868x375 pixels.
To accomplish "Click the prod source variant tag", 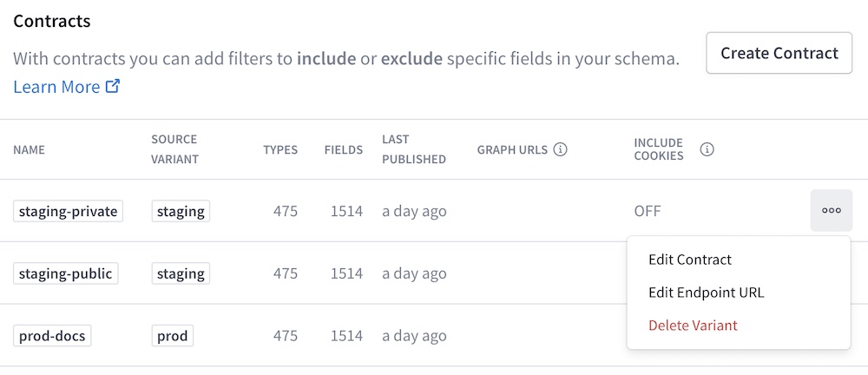I will [173, 336].
